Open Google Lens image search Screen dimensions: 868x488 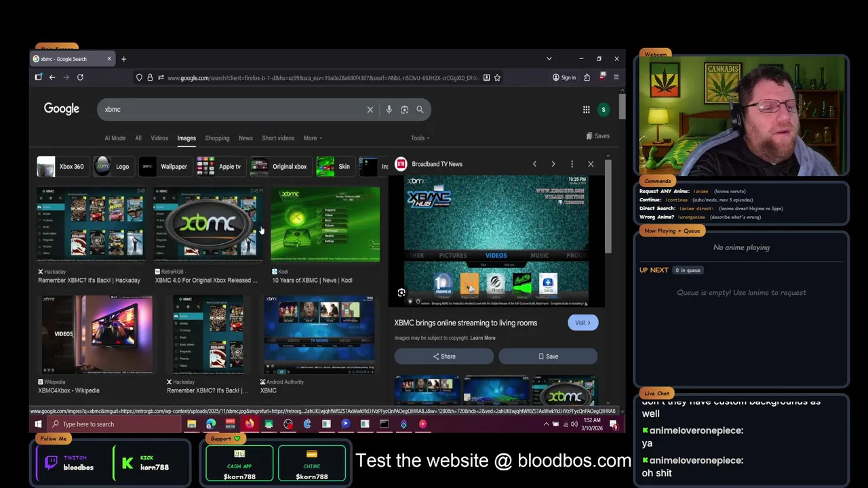(x=404, y=109)
